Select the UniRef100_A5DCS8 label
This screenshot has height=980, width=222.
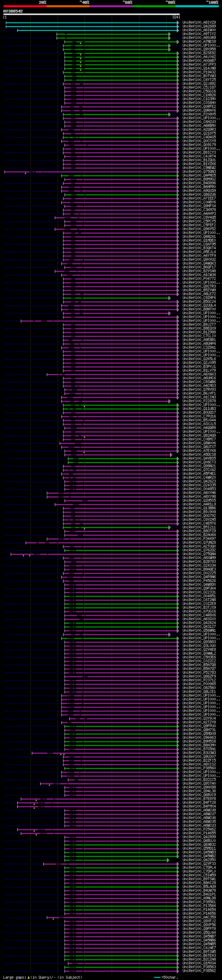coord(199,454)
